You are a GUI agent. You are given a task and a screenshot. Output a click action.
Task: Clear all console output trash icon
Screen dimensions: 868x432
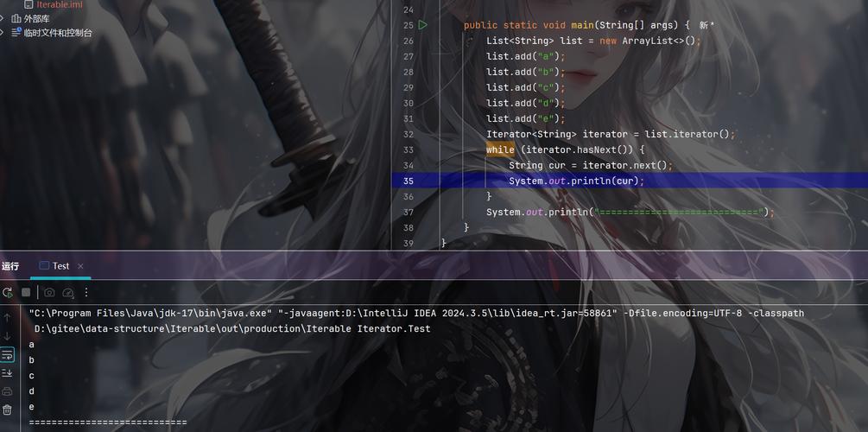7,410
